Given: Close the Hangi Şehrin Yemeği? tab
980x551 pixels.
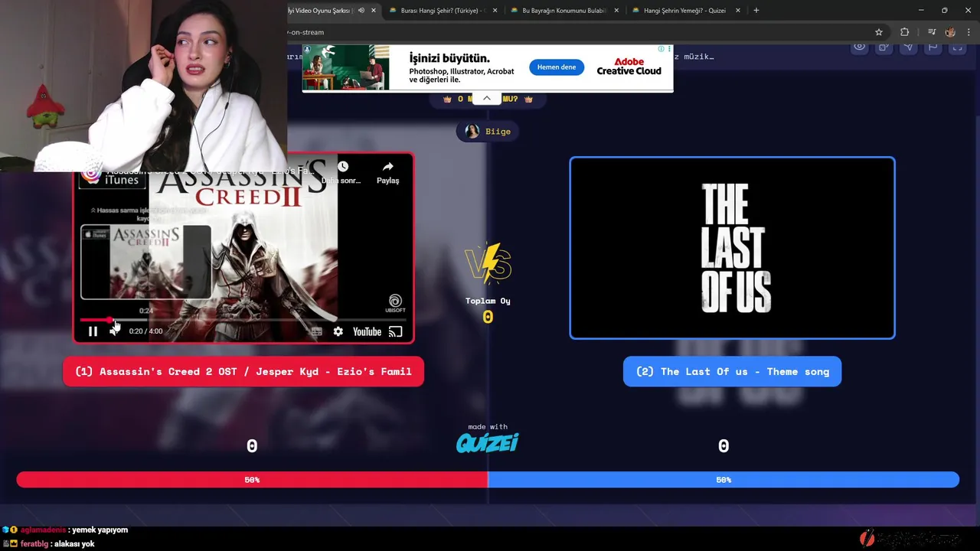Looking at the screenshot, I should pos(738,11).
